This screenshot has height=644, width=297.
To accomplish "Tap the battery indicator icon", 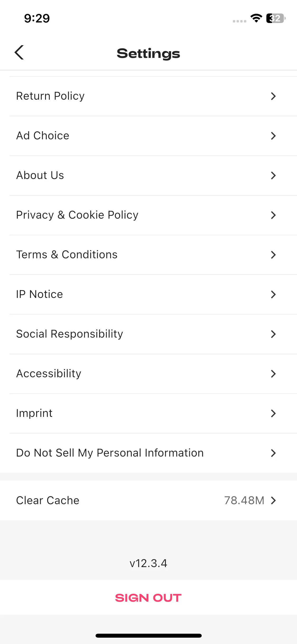I will pyautogui.click(x=276, y=18).
